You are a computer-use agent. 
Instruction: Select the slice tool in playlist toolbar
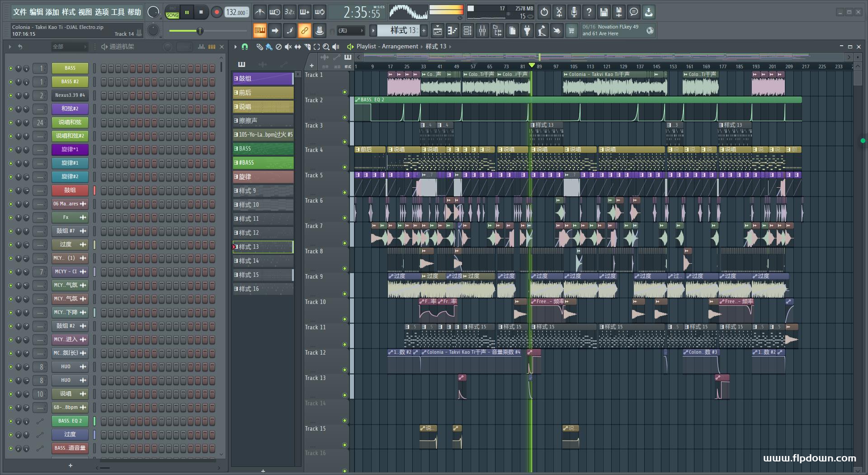coord(307,47)
